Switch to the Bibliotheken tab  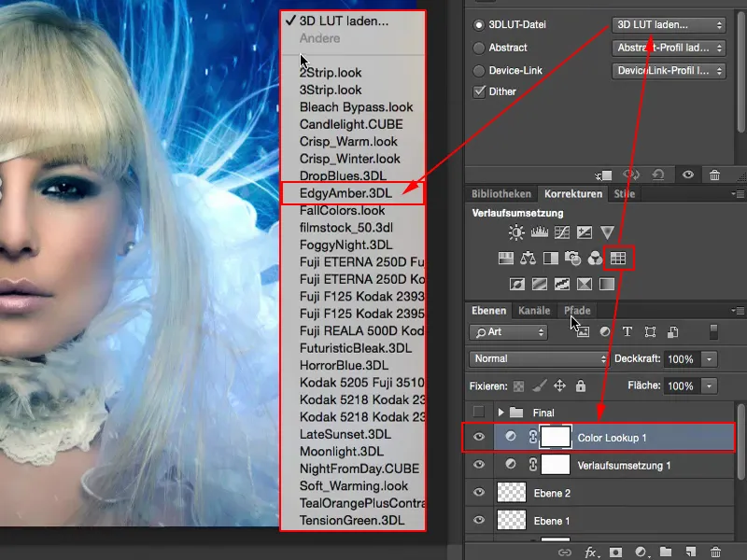tap(501, 194)
